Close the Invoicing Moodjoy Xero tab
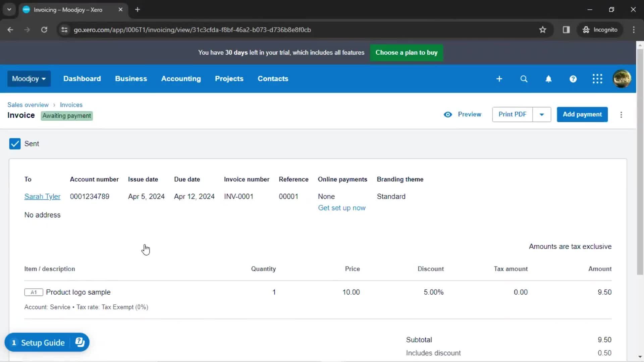 click(x=120, y=10)
